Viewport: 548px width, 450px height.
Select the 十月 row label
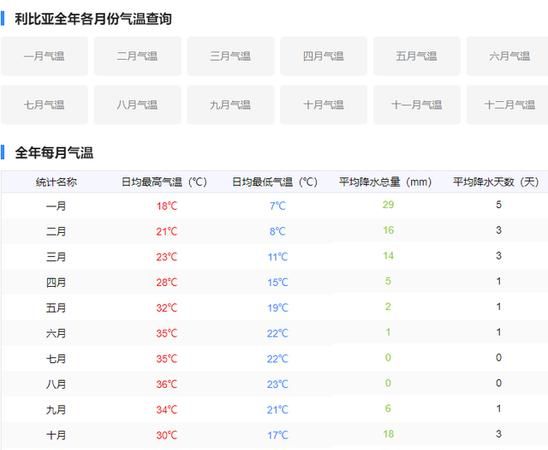[x=56, y=435]
